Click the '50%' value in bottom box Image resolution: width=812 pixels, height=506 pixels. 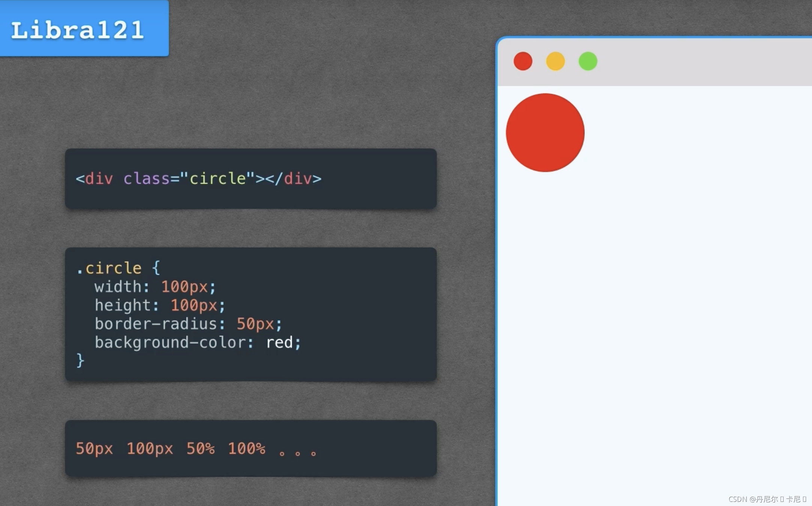pyautogui.click(x=200, y=448)
